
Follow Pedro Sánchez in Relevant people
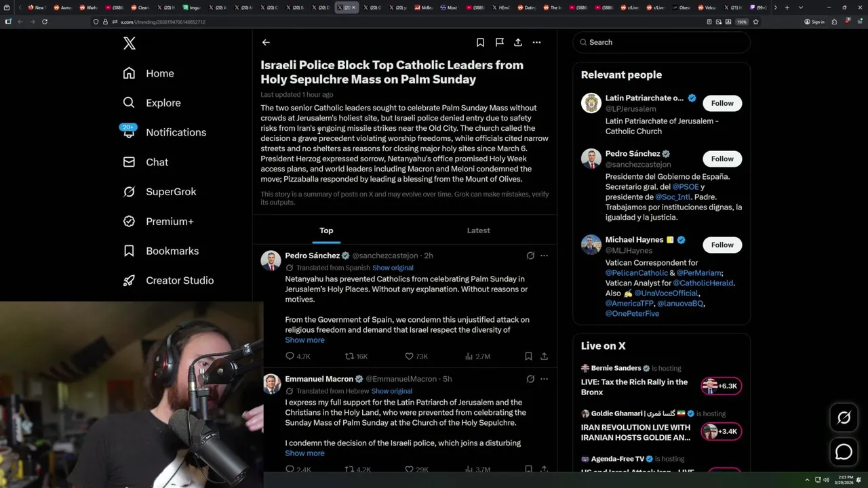tap(722, 159)
